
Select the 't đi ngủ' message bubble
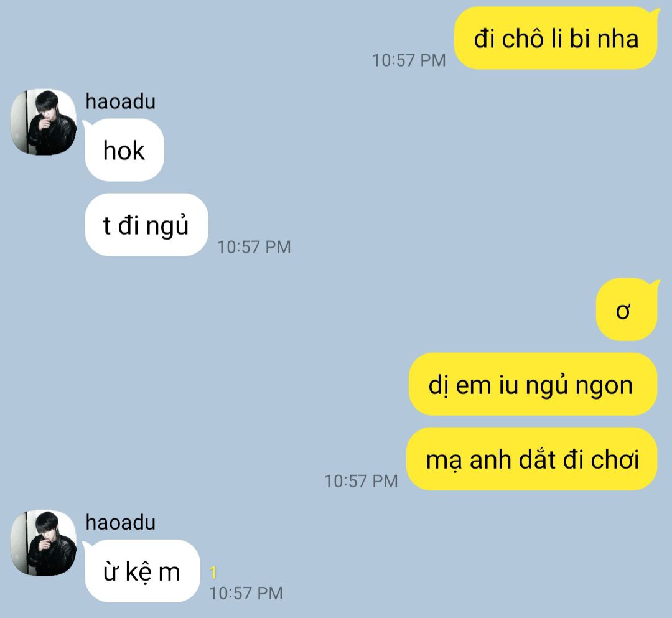pyautogui.click(x=146, y=225)
